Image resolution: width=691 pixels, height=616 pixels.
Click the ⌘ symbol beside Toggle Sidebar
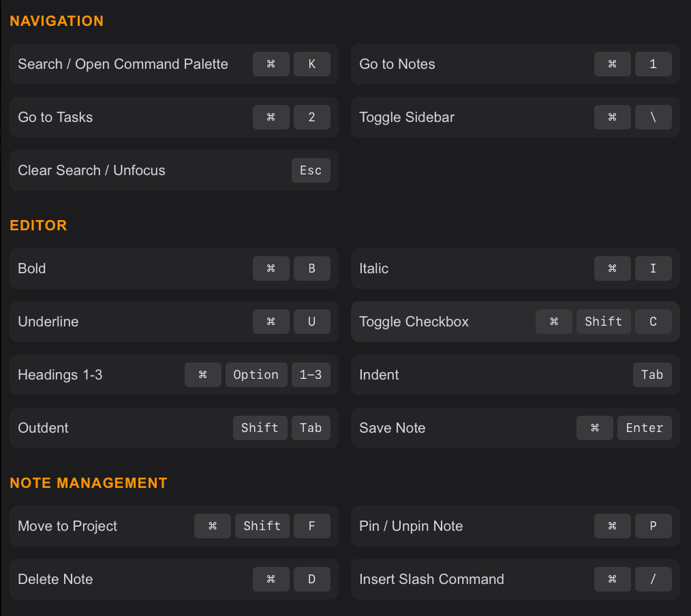click(x=612, y=117)
